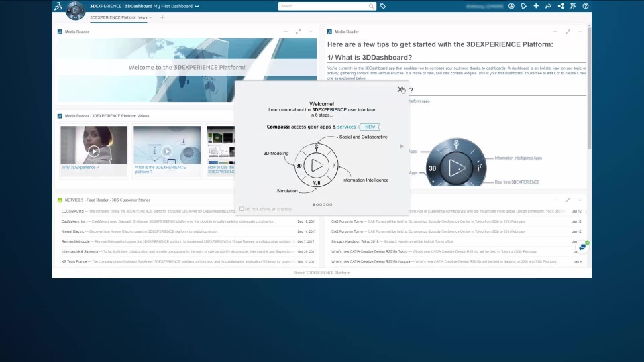Play the compass animation in Welcome dialog
Screen dimensions: 644x362
[x=317, y=166]
